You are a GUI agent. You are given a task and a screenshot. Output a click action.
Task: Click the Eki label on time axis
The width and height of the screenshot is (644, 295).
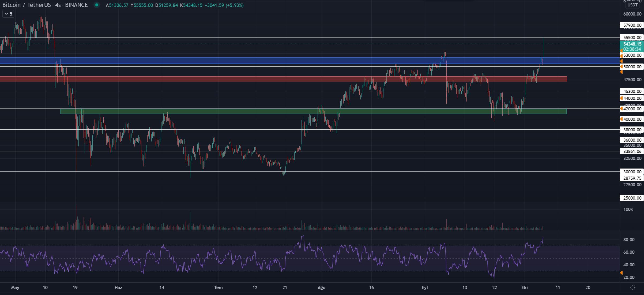[x=524, y=287]
